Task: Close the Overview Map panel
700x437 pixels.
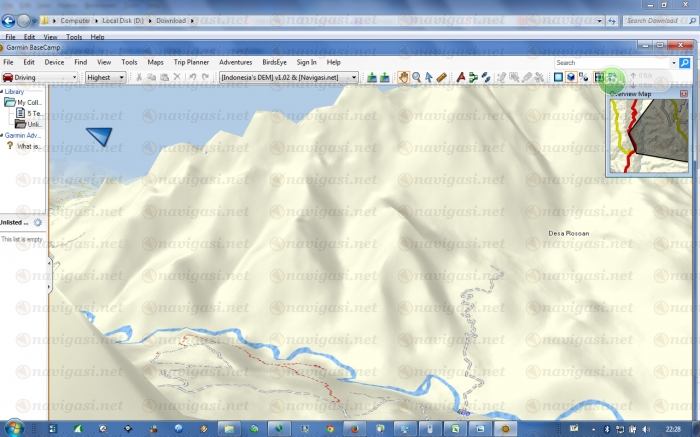Action: pos(683,94)
